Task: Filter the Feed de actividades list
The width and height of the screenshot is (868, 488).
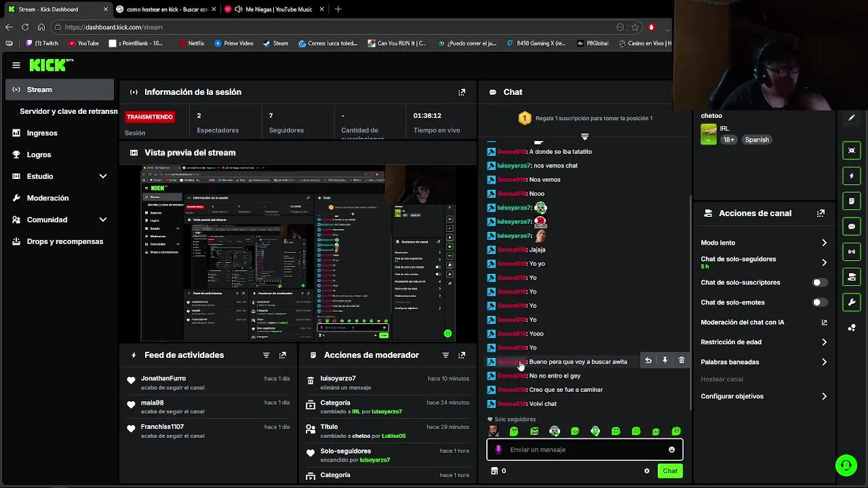Action: click(x=266, y=355)
